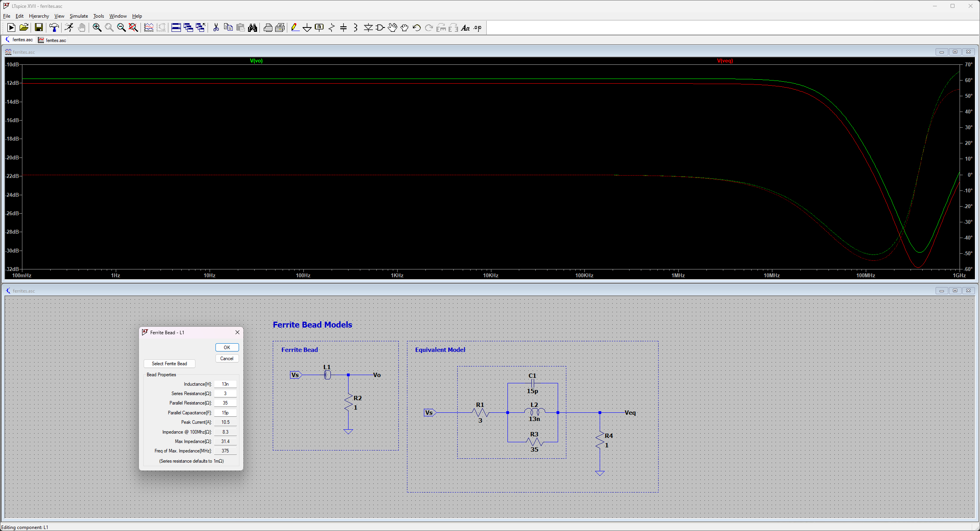Close the Ferrite Bead - L1 dialog
This screenshot has width=980, height=531.
[237, 332]
